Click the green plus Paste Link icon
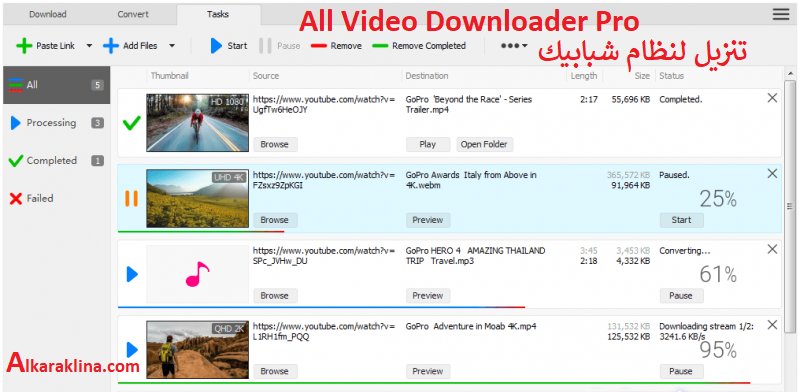 click(x=24, y=46)
